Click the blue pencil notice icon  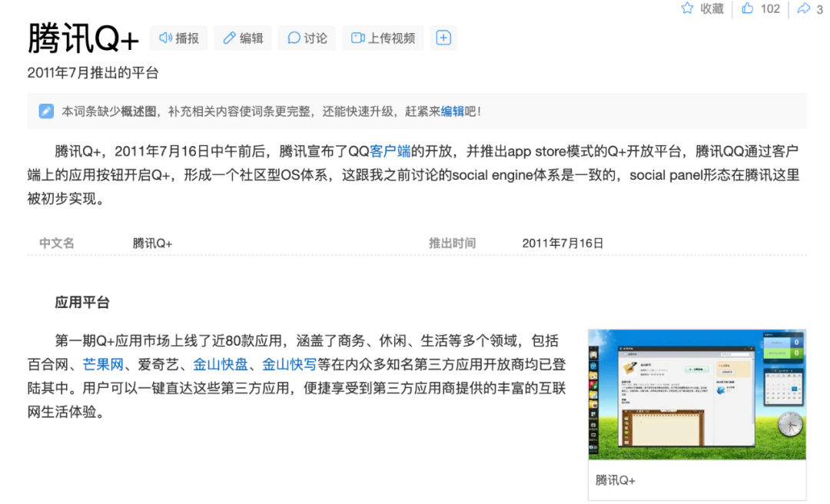click(x=46, y=111)
